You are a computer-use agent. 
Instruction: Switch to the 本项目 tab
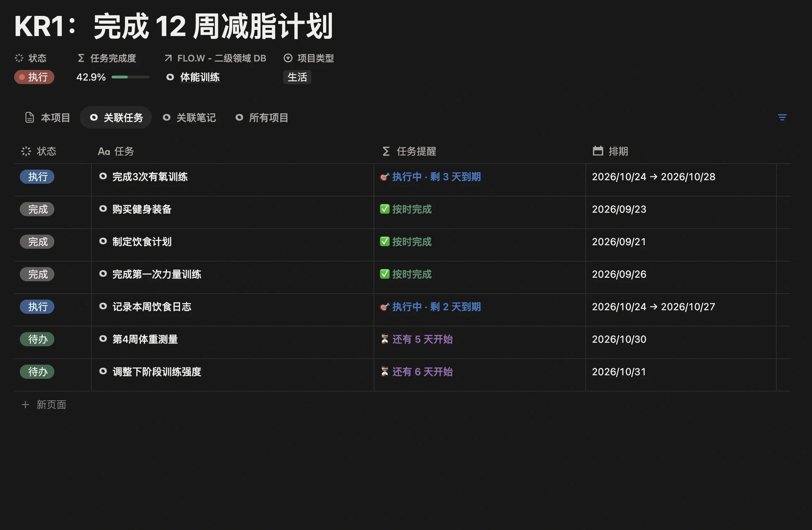[48, 117]
